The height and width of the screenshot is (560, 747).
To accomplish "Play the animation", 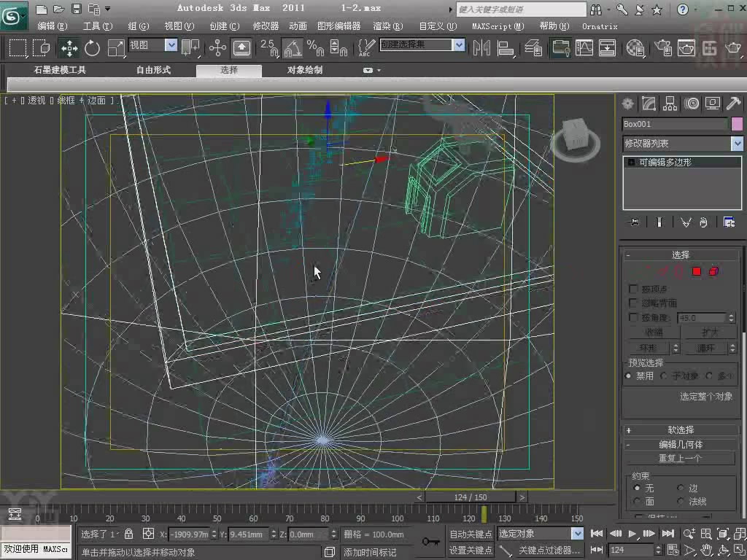I will point(632,534).
